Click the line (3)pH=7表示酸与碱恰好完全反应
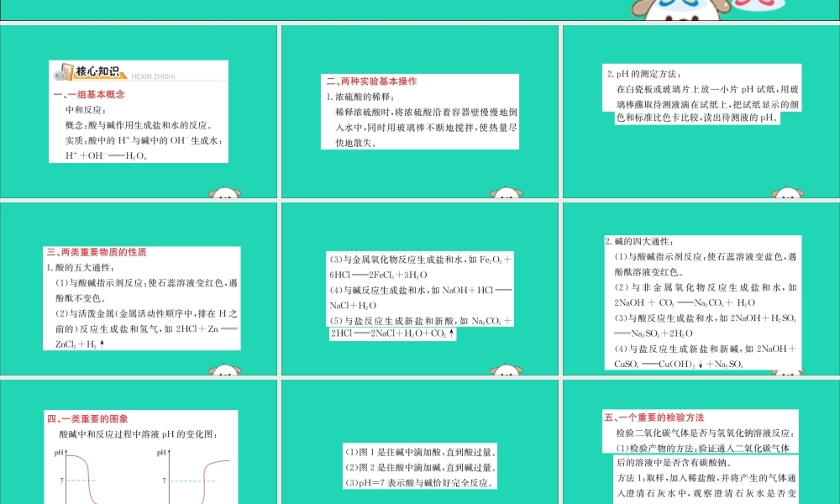Image resolution: width=840 pixels, height=504 pixels. tap(418, 482)
